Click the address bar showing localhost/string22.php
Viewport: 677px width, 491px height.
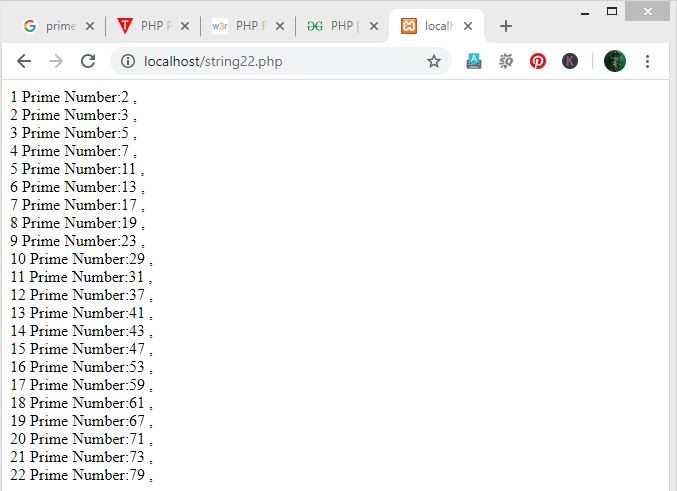pyautogui.click(x=281, y=61)
